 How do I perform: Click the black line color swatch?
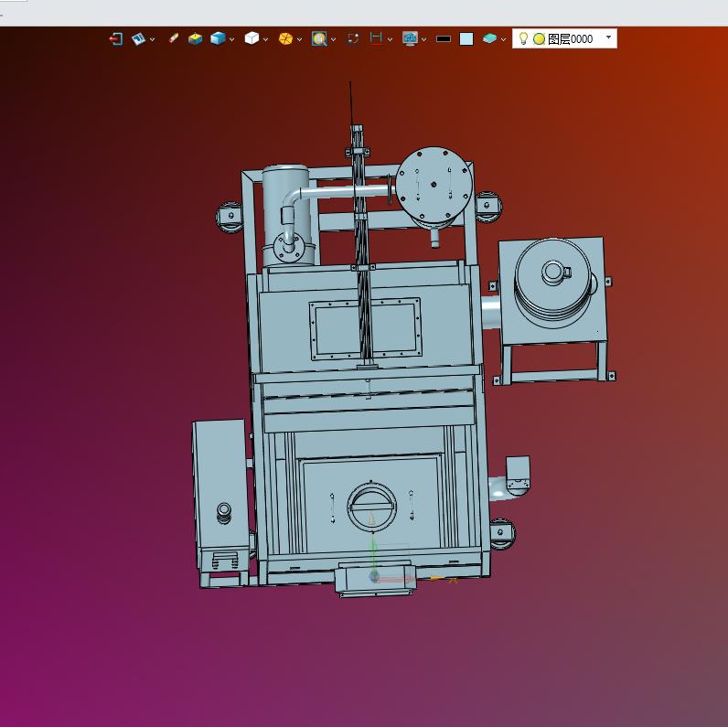tap(444, 39)
